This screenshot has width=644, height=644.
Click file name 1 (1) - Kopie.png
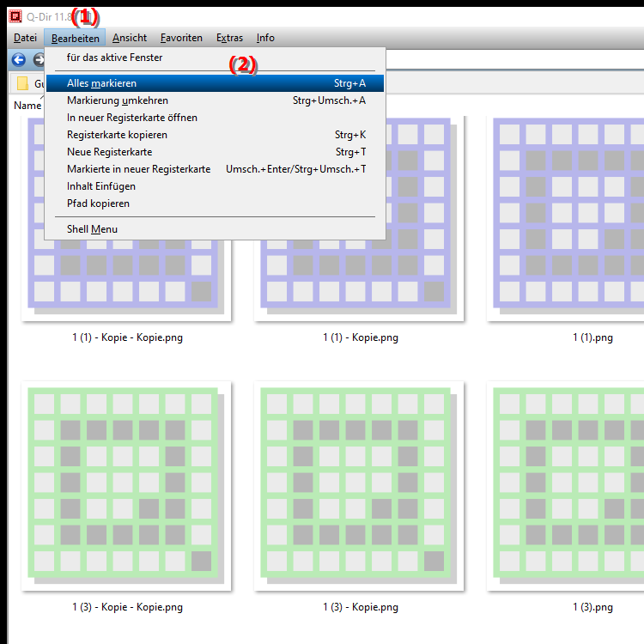click(361, 337)
